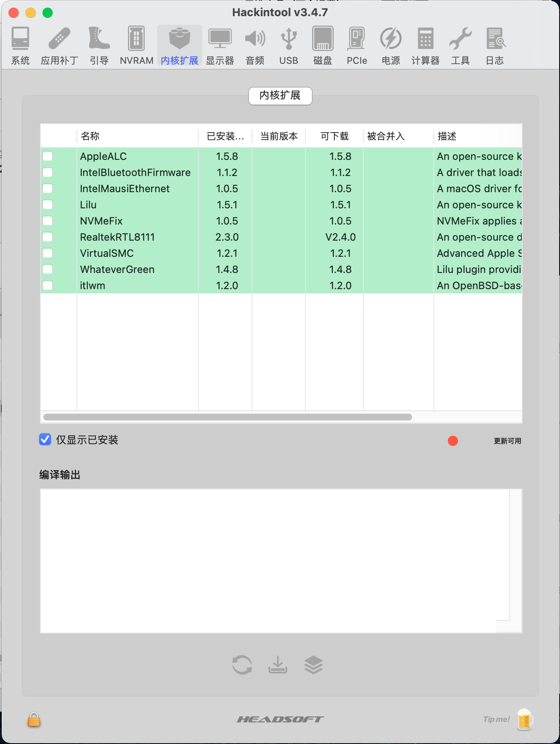Check the RealtekRTL8111 checkbox
560x744 pixels.
tap(48, 237)
